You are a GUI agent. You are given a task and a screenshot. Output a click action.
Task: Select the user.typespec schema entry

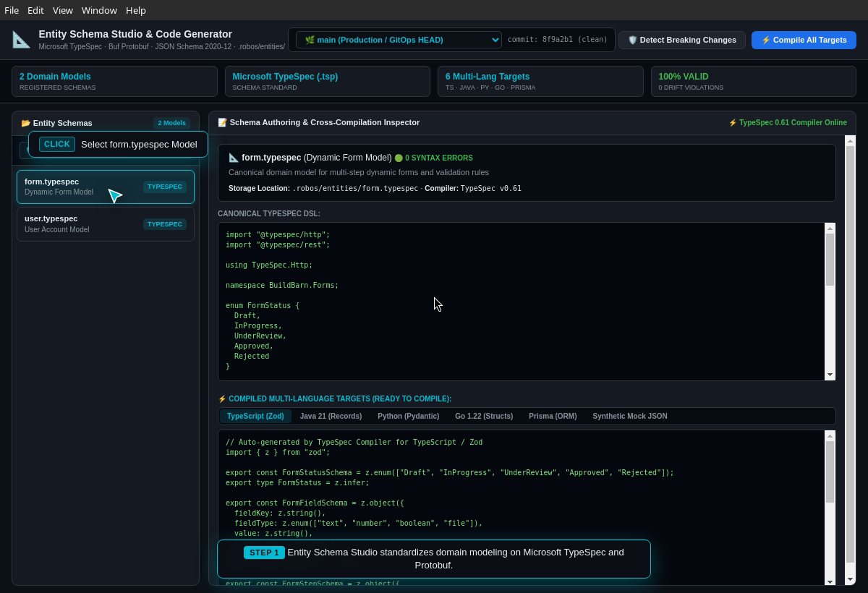pos(106,223)
